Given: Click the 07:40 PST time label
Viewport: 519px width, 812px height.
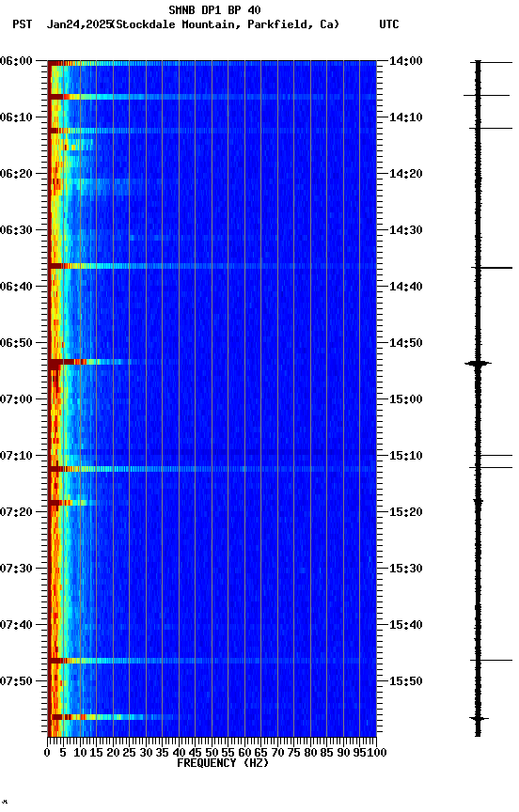Looking at the screenshot, I should tap(16, 626).
